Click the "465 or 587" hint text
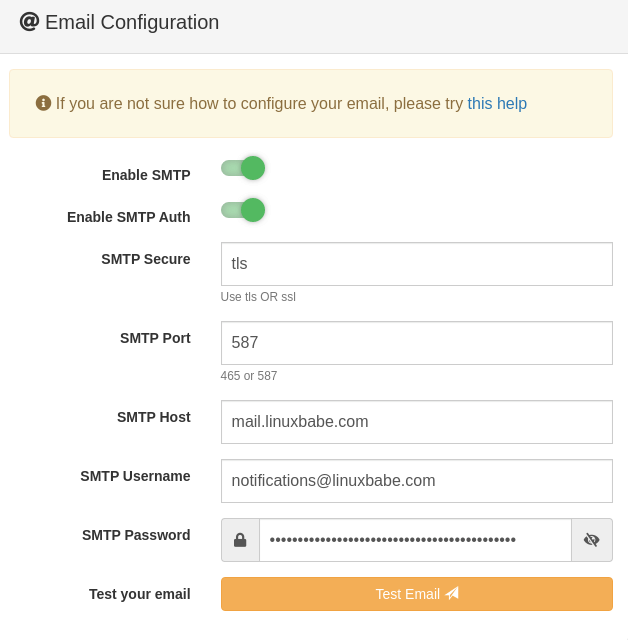The width and height of the screenshot is (628, 640). [249, 376]
